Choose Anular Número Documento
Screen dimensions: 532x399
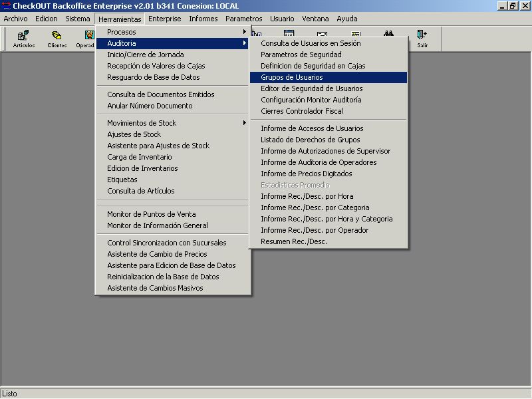click(173, 106)
